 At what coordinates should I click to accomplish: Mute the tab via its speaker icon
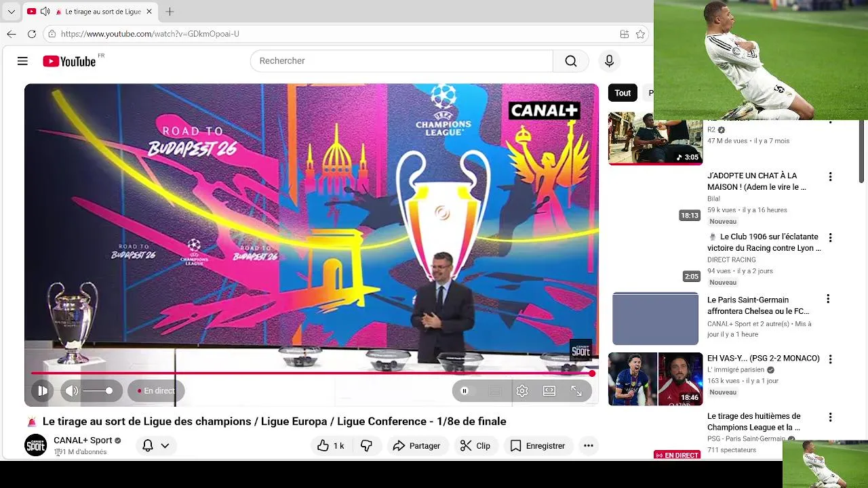pyautogui.click(x=45, y=12)
